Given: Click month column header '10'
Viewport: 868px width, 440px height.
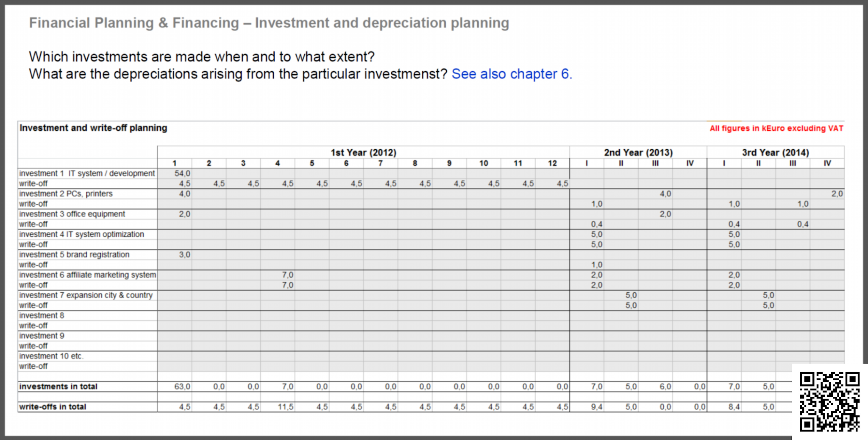Looking at the screenshot, I should pyautogui.click(x=484, y=163).
